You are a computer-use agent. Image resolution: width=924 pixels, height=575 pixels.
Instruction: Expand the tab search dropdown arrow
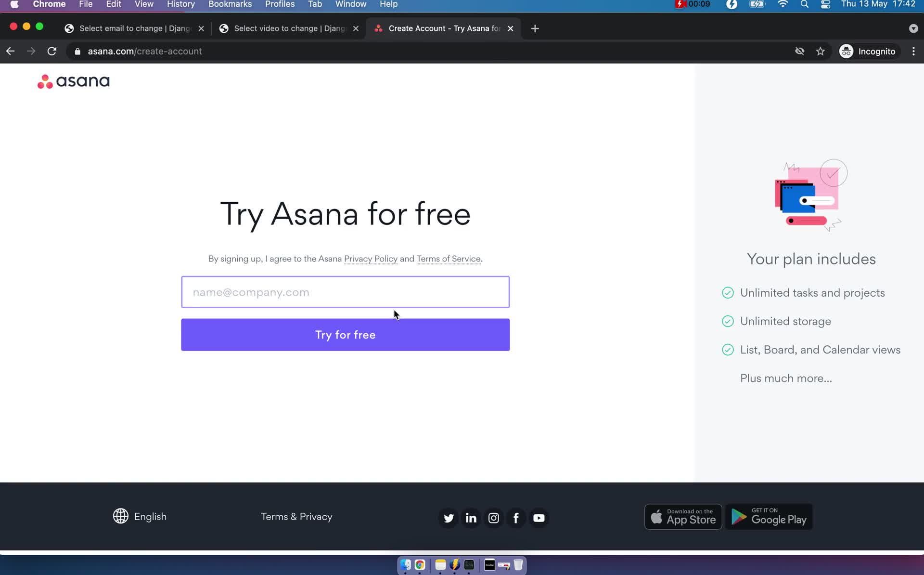[x=913, y=28]
